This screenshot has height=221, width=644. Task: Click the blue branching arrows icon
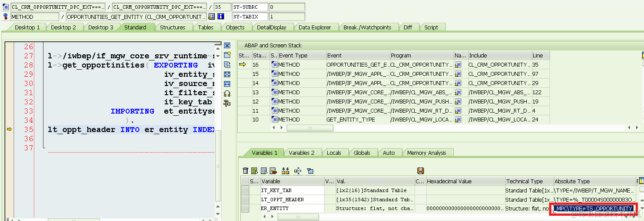click(x=298, y=171)
